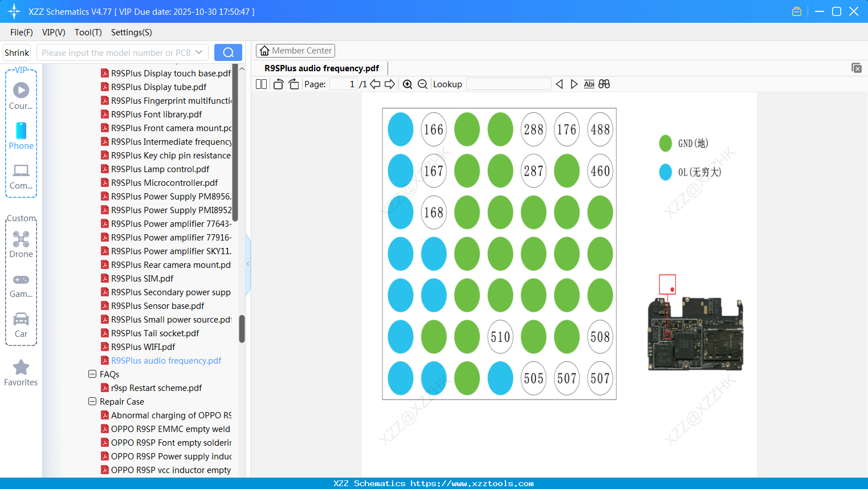Click the binoculars search icon
The image size is (868, 489).
pyautogui.click(x=604, y=84)
